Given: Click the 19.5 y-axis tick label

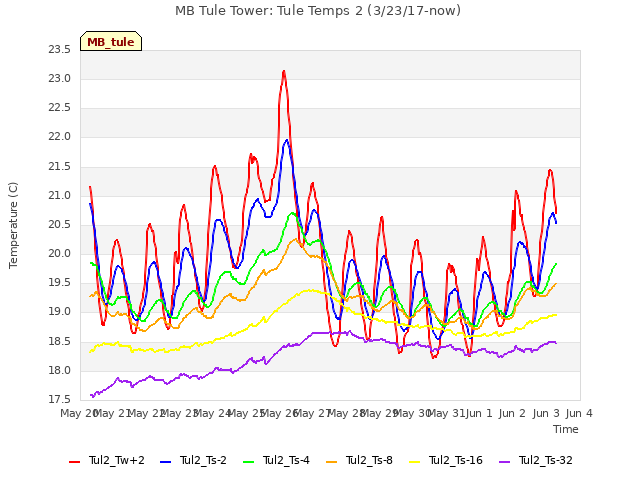Looking at the screenshot, I should (x=60, y=283).
